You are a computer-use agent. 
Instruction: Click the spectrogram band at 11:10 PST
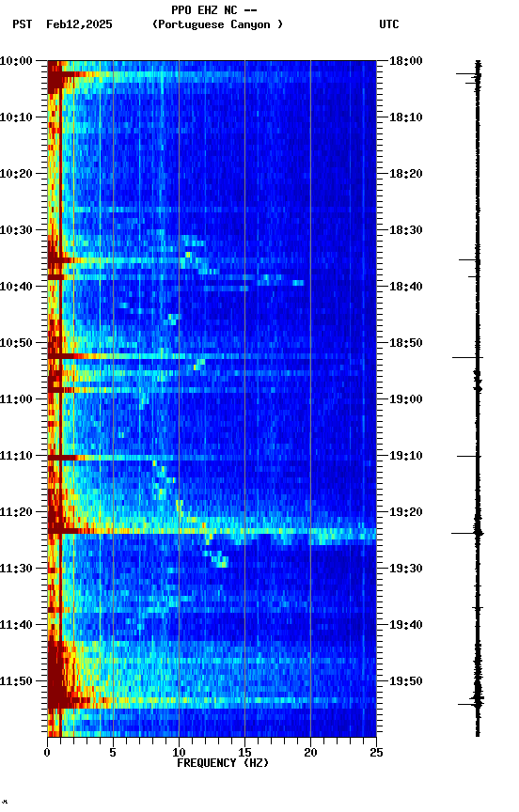point(212,458)
